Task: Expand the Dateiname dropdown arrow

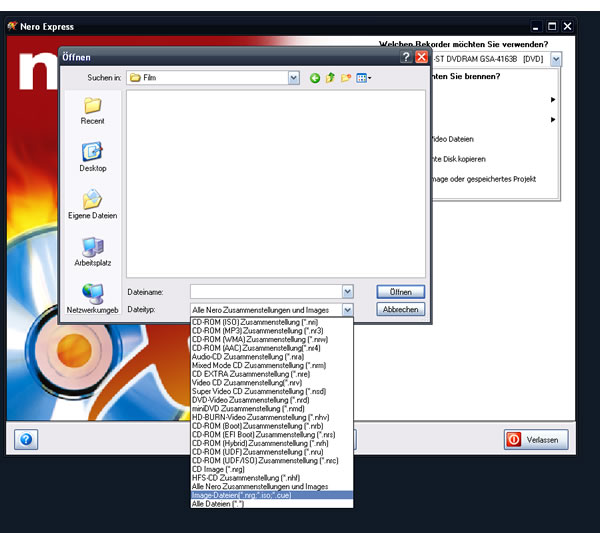Action: pos(347,292)
